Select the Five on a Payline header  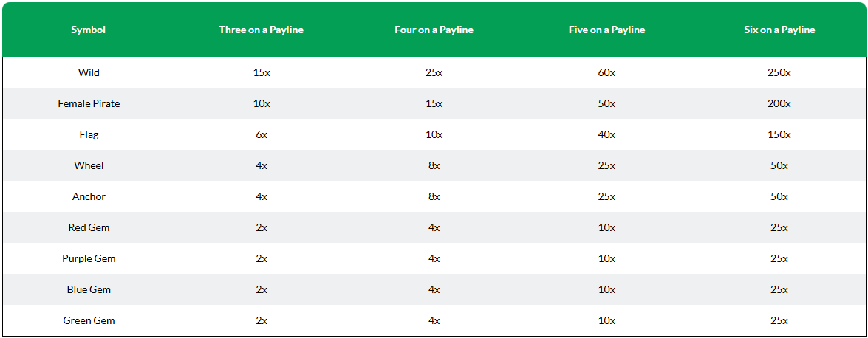point(606,30)
